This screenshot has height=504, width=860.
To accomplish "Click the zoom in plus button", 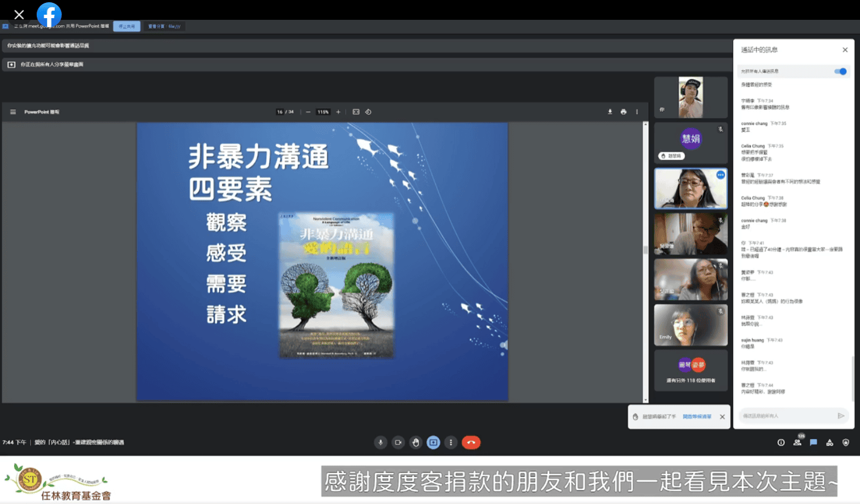I will (338, 112).
